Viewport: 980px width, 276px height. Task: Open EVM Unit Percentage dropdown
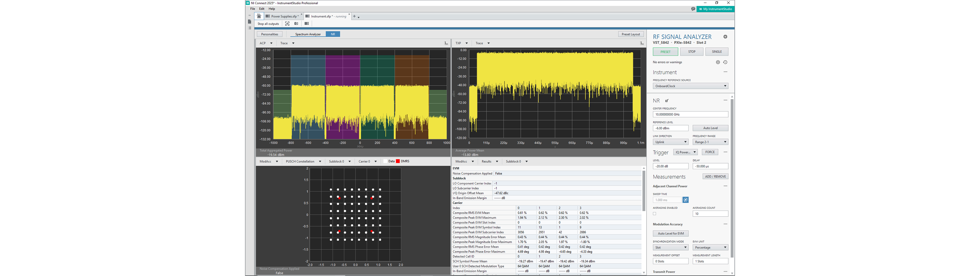(710, 247)
